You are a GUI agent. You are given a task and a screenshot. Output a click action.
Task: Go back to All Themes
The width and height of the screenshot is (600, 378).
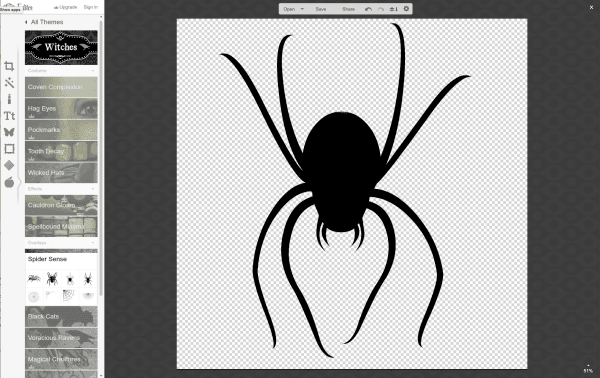pyautogui.click(x=44, y=22)
